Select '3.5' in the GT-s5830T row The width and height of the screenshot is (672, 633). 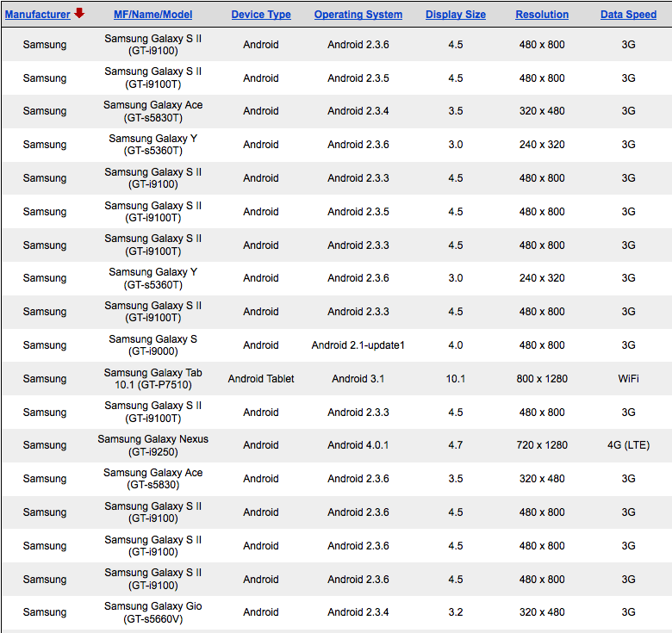pyautogui.click(x=456, y=111)
